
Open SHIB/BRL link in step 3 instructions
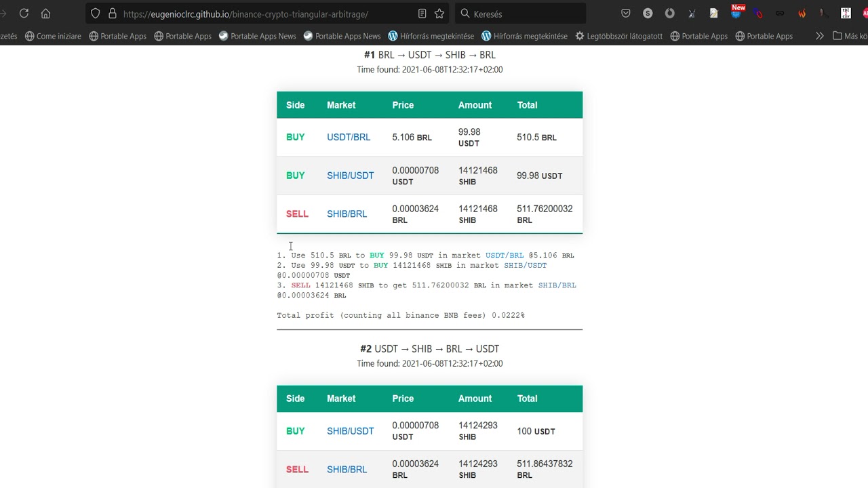click(x=557, y=285)
